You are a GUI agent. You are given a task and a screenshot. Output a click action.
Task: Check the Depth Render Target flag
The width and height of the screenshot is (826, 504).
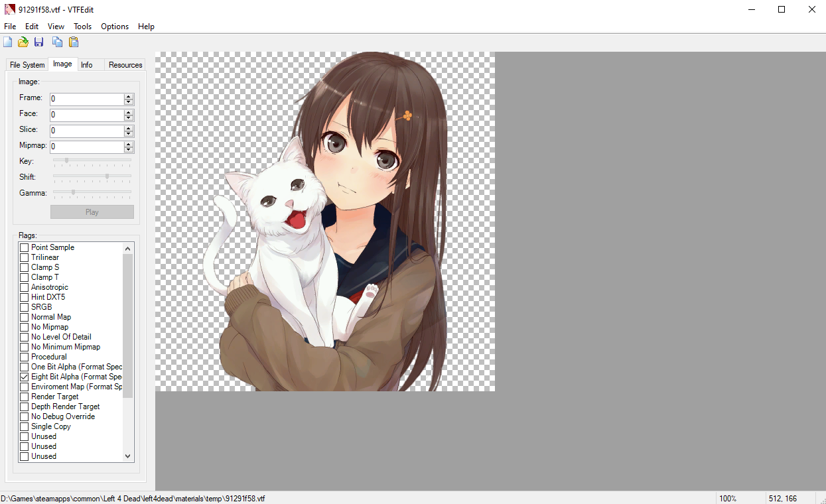click(24, 407)
